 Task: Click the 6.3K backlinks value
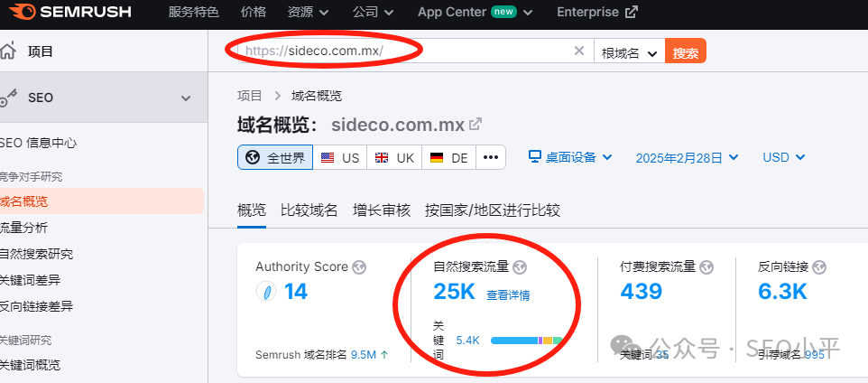[783, 291]
